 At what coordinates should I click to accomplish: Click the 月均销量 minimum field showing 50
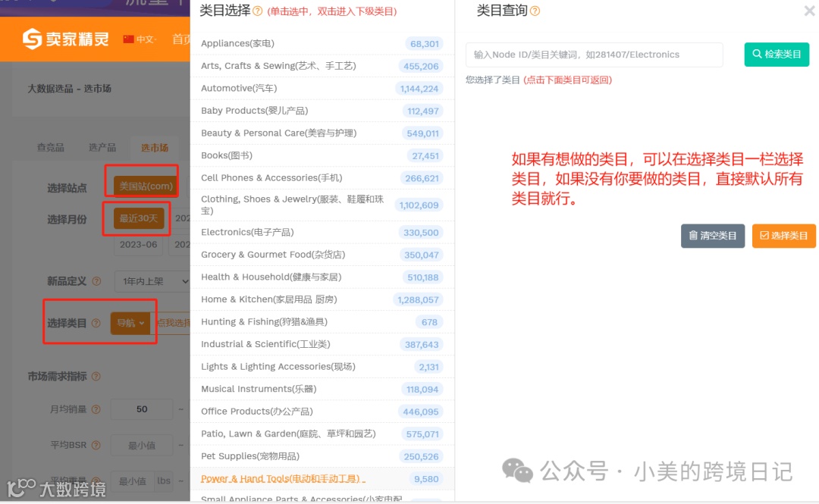tap(142, 409)
